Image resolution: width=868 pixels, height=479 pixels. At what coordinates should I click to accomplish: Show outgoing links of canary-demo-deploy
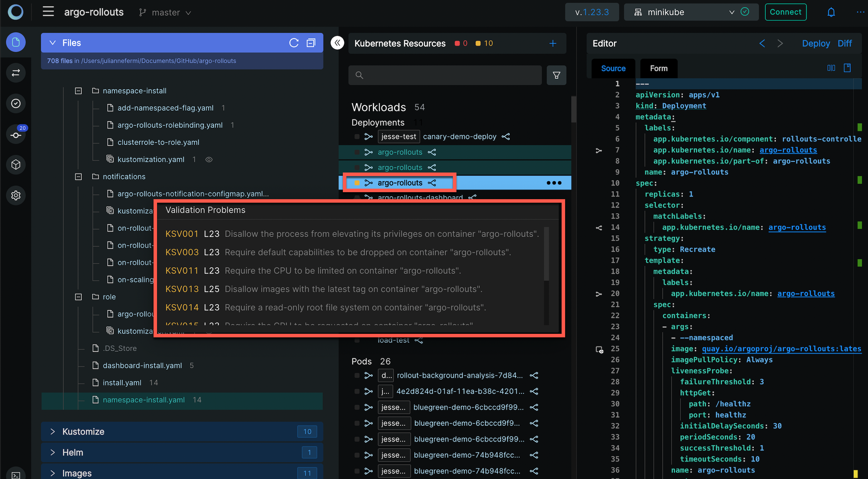pos(506,136)
